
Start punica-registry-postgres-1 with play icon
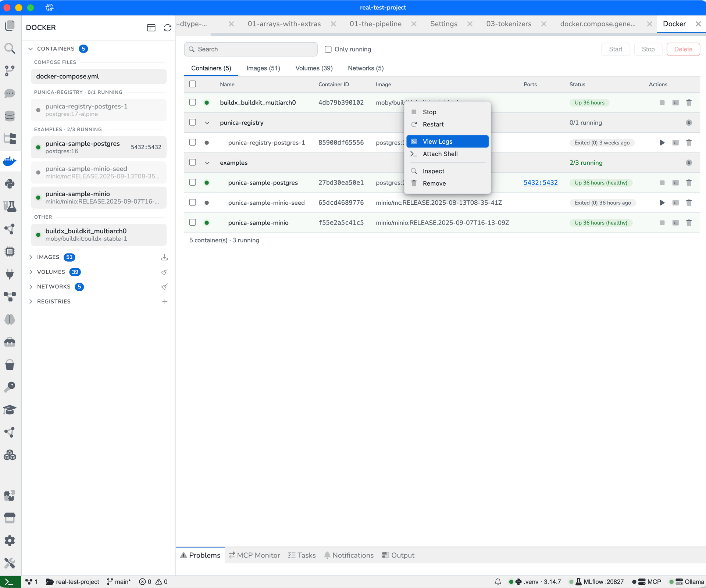tap(662, 143)
